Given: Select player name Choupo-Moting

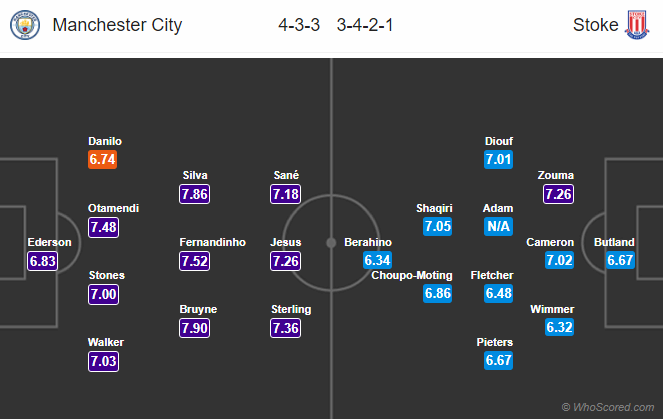Looking at the screenshot, I should click(x=412, y=275).
